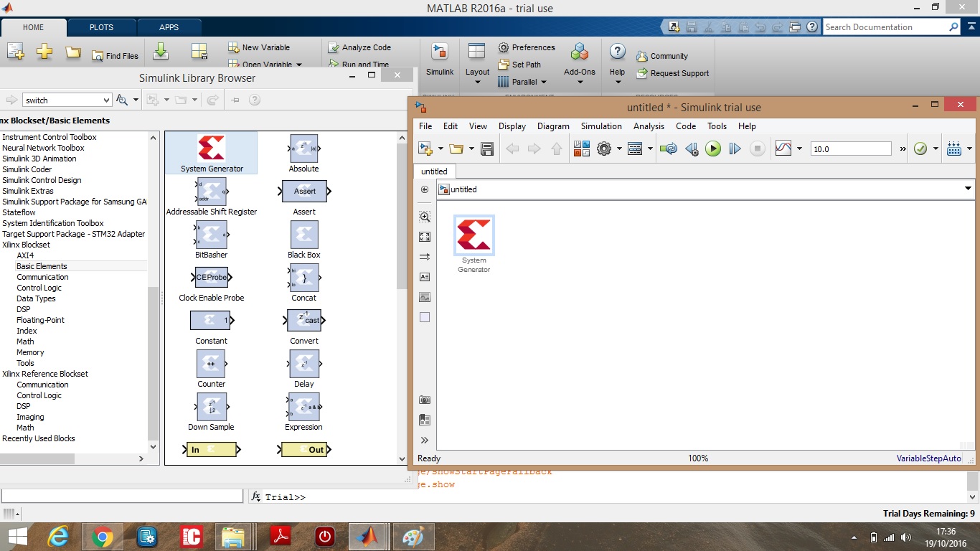The width and height of the screenshot is (980, 551).
Task: Open the Community link in MATLAB ribbon
Action: pos(661,56)
